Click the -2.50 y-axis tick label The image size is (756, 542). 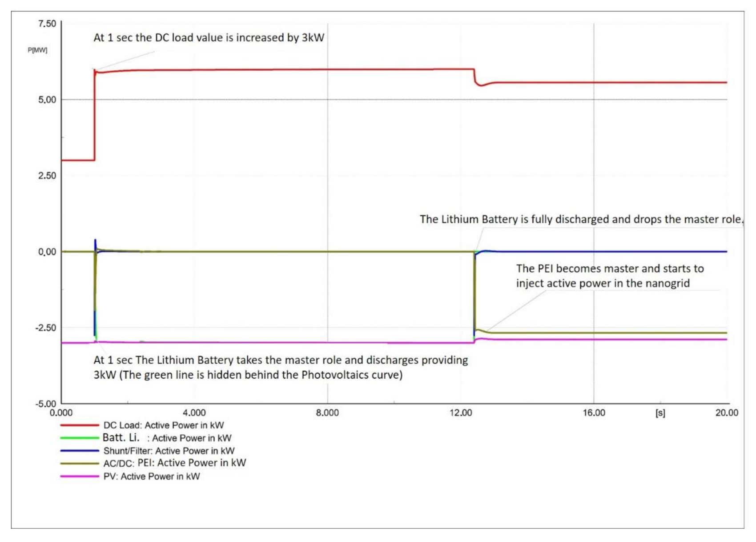coord(46,328)
